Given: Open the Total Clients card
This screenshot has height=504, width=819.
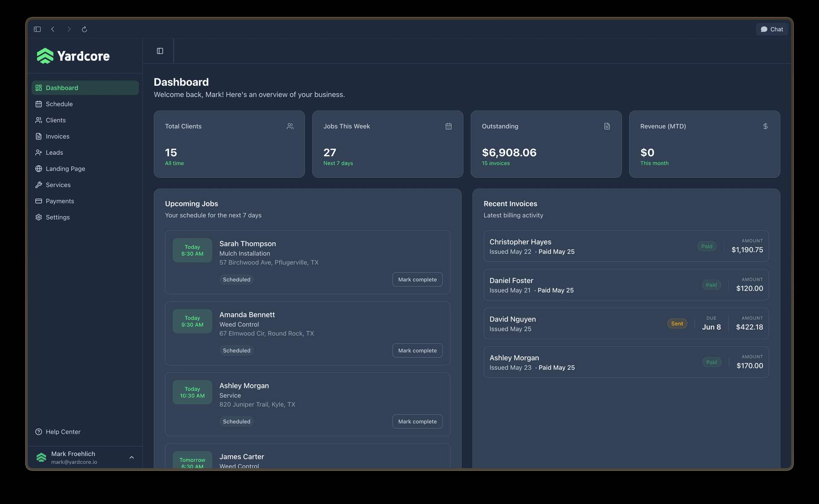Looking at the screenshot, I should (x=229, y=144).
